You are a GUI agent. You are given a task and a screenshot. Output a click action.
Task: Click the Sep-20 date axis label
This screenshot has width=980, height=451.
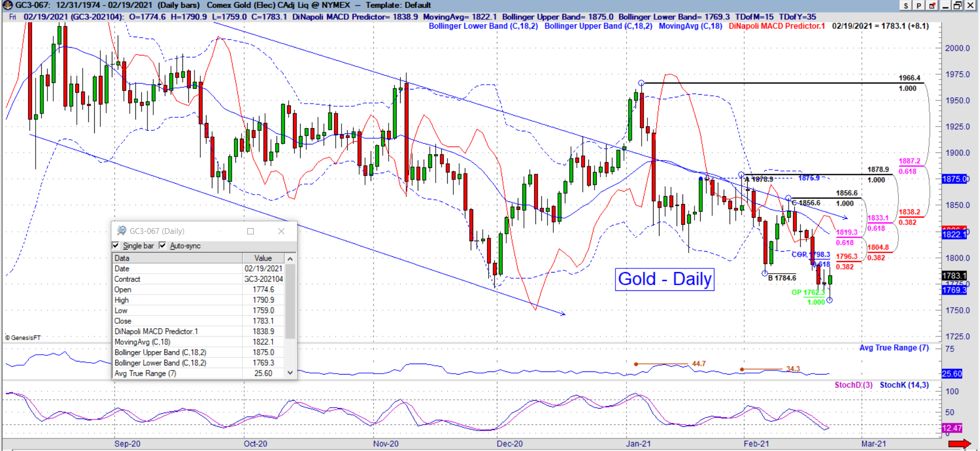click(x=128, y=444)
